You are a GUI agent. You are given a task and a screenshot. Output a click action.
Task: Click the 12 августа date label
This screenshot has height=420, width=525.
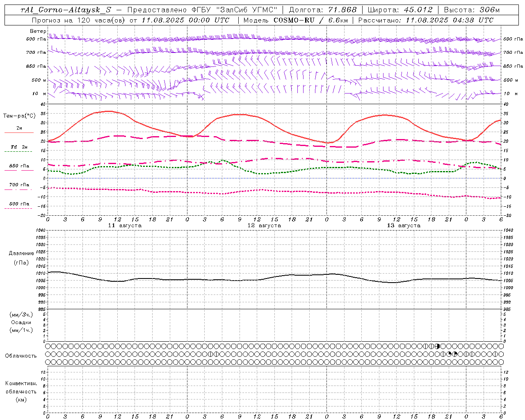pos(264,226)
